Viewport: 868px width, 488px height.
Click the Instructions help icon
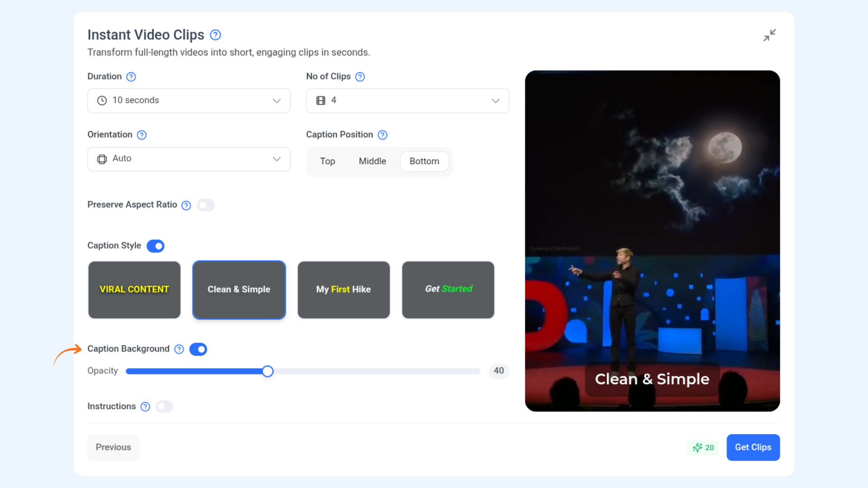(145, 407)
